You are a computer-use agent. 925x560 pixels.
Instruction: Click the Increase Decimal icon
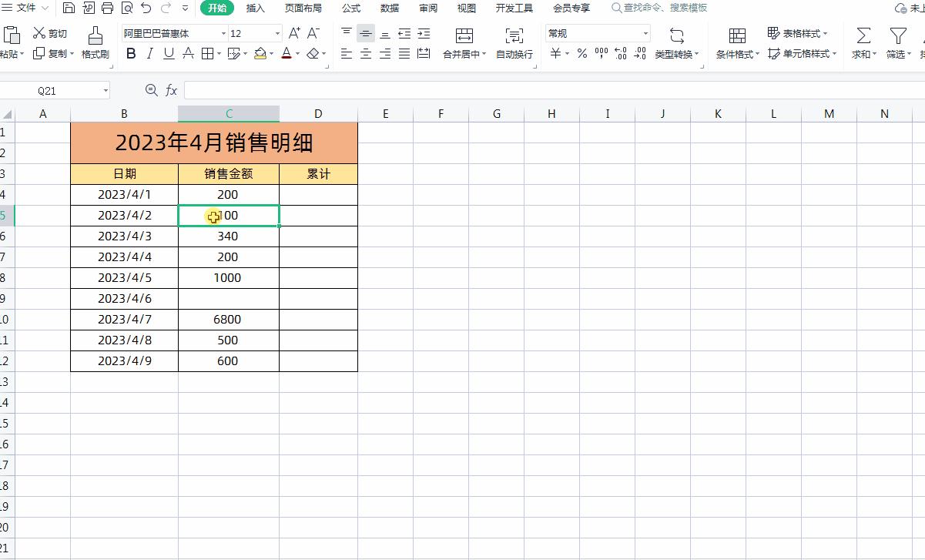click(620, 54)
